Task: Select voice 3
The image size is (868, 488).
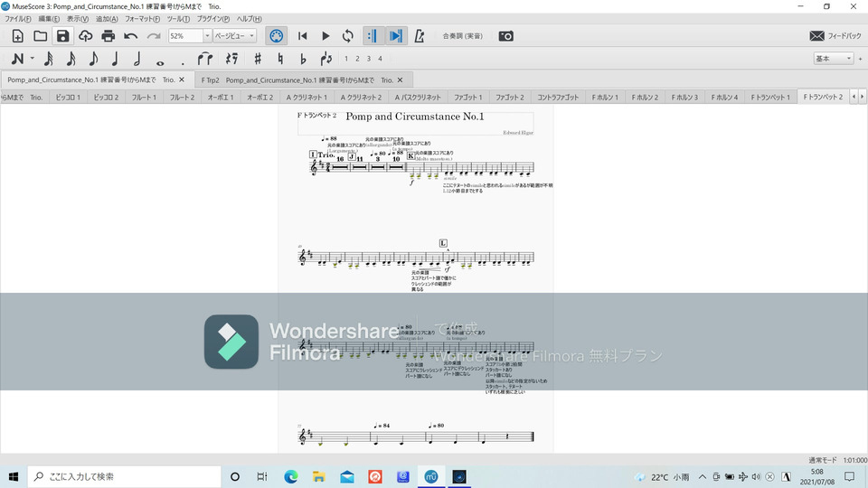Action: click(x=369, y=59)
